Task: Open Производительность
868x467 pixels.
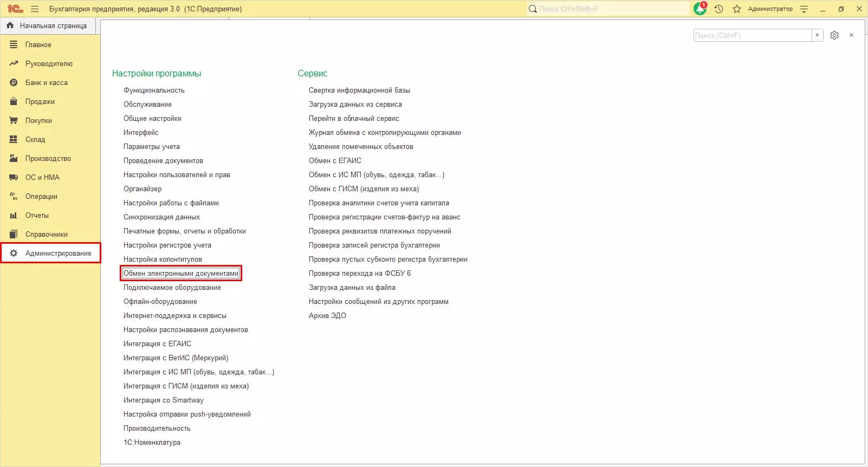Action: (157, 428)
